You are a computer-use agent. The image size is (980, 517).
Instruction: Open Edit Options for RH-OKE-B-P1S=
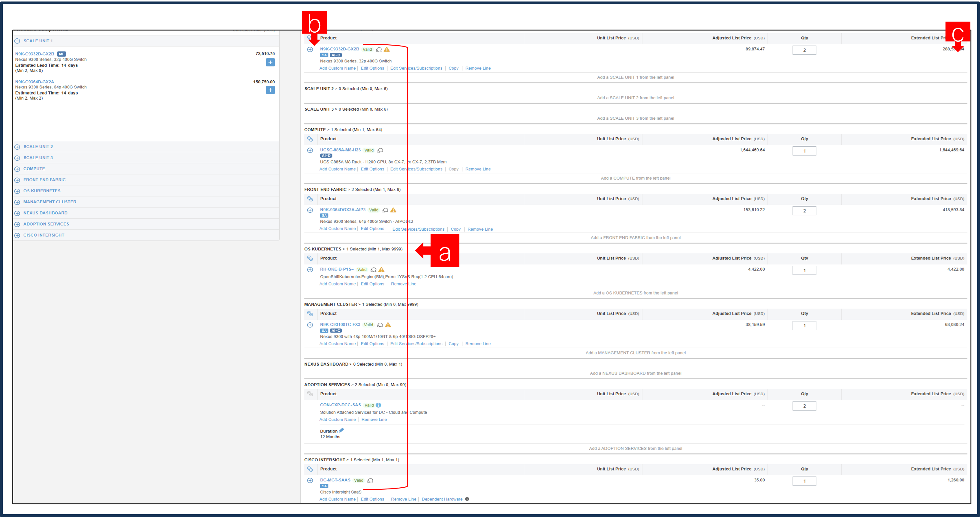(372, 284)
